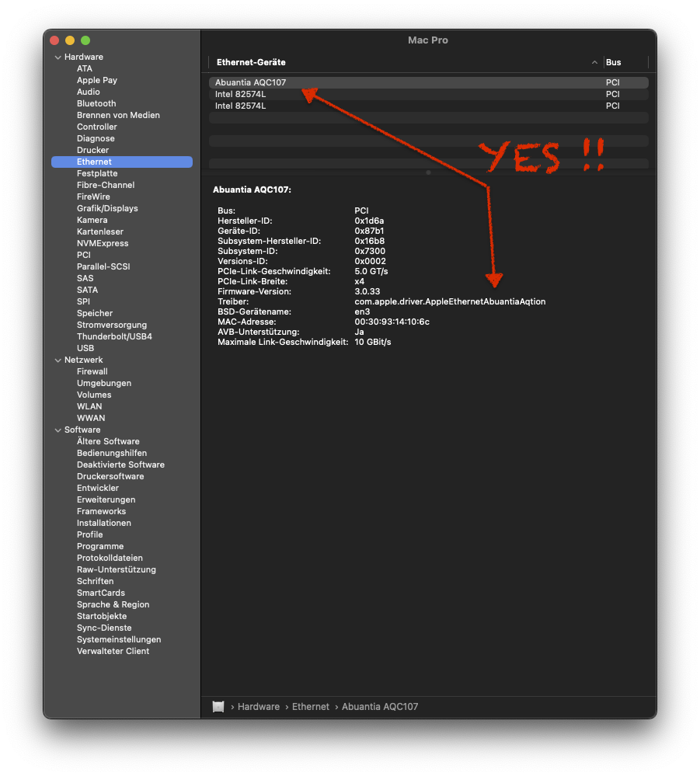
Task: Open Firewall under Netzwerk
Action: click(x=92, y=371)
